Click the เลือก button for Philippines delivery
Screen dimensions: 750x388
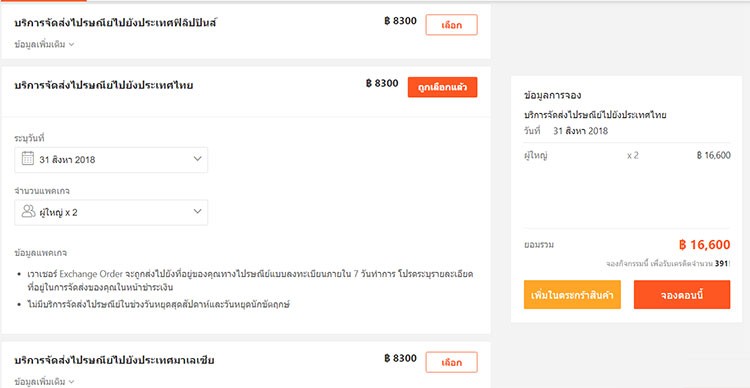pyautogui.click(x=451, y=25)
